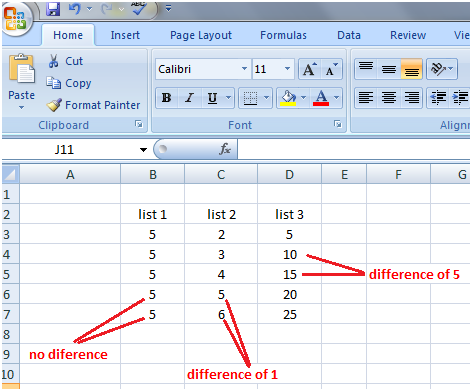Toggle Top Align

point(366,69)
